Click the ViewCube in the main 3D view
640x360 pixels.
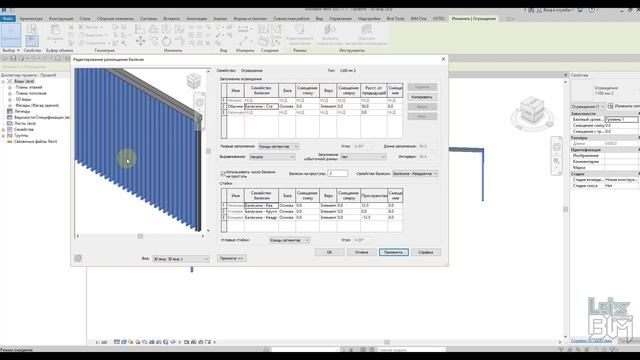pyautogui.click(x=533, y=109)
